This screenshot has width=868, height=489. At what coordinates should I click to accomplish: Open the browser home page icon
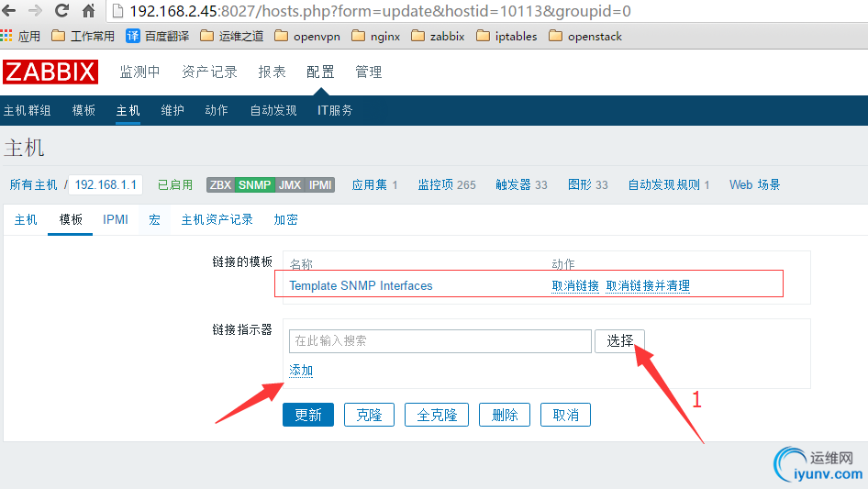[x=89, y=10]
